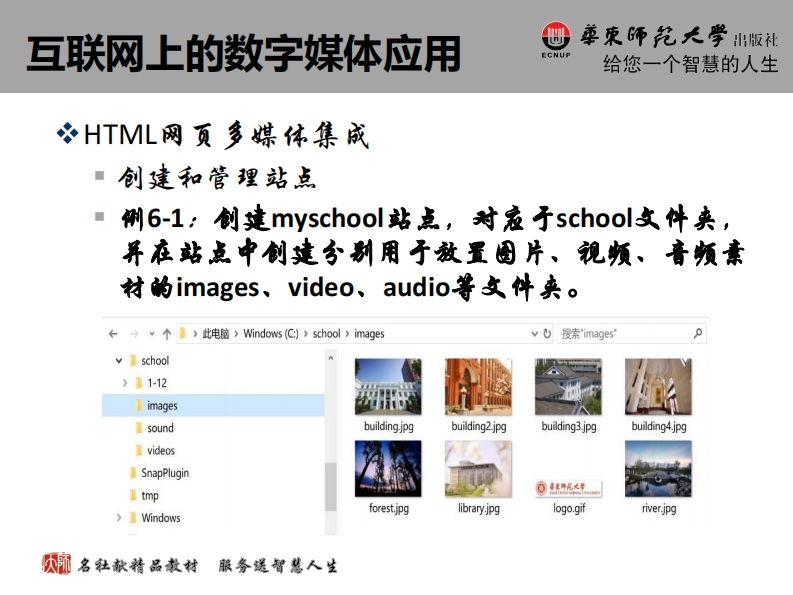Viewport: 793px width, 595px height.
Task: Click the SnapPlugin folder
Action: [164, 473]
